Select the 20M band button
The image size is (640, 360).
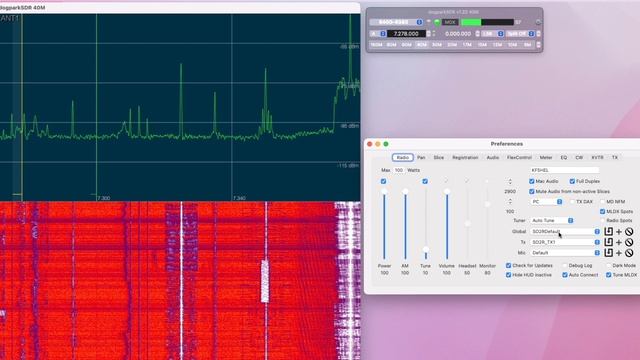click(x=452, y=44)
